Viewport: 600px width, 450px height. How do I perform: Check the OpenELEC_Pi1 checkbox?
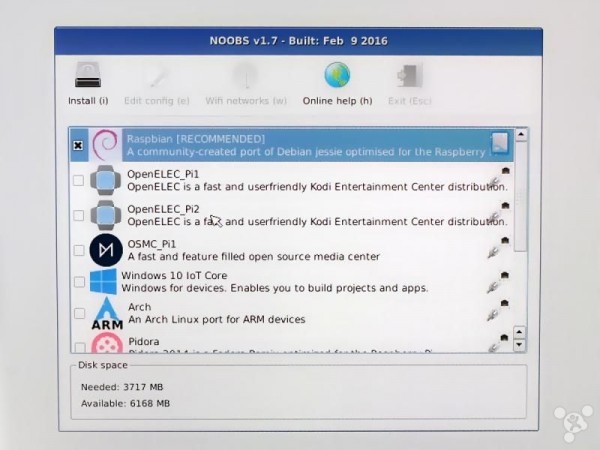79,181
